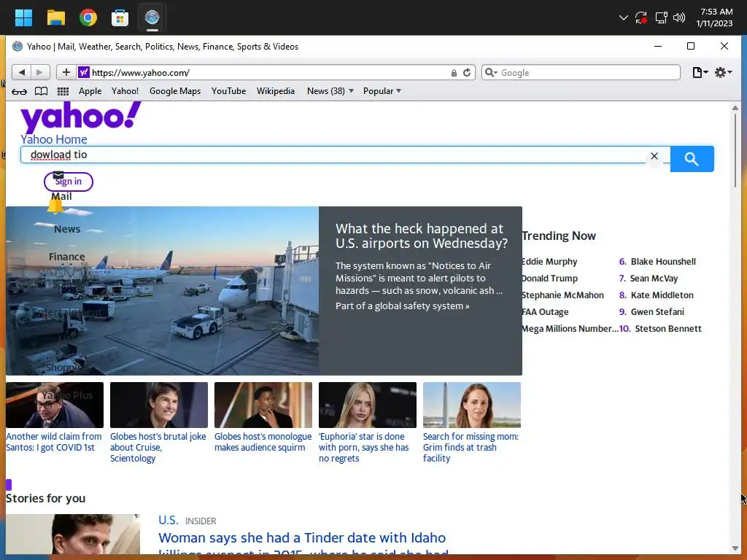Go back with the browser back arrow

(x=21, y=72)
